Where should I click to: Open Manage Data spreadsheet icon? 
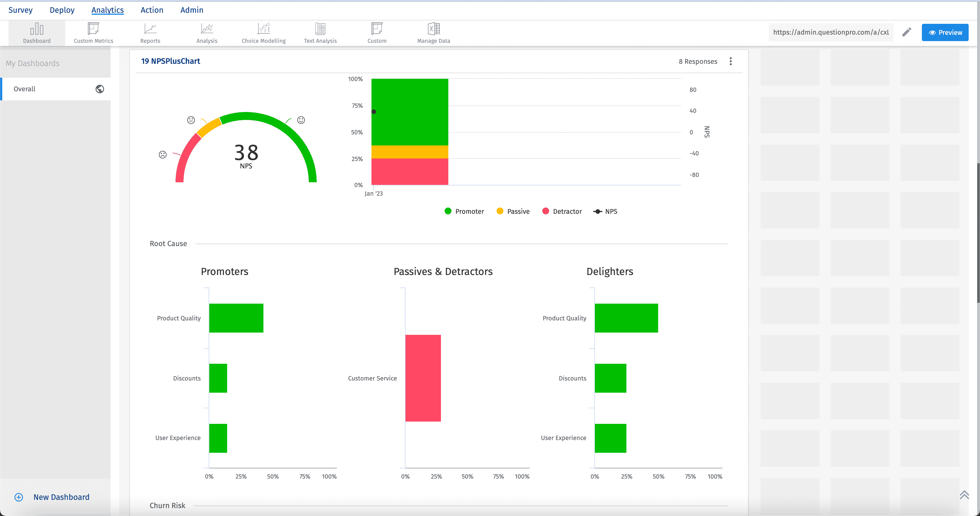point(433,33)
